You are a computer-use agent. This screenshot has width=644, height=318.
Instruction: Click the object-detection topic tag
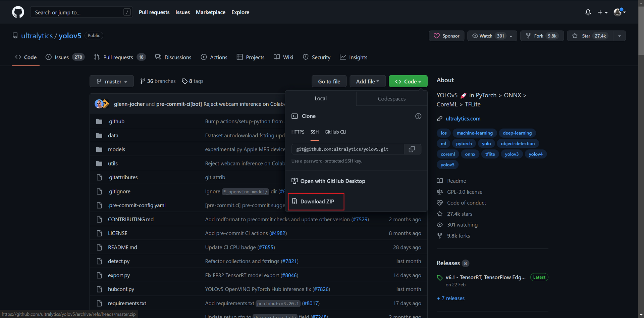(518, 144)
